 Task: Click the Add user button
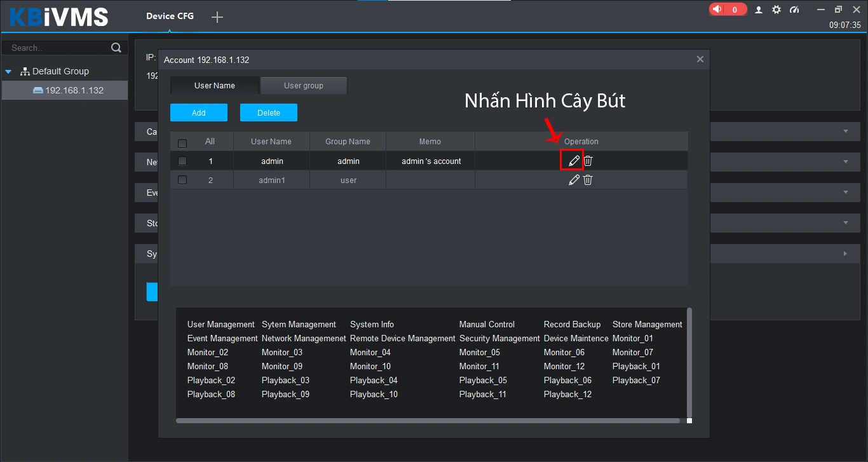pos(198,112)
